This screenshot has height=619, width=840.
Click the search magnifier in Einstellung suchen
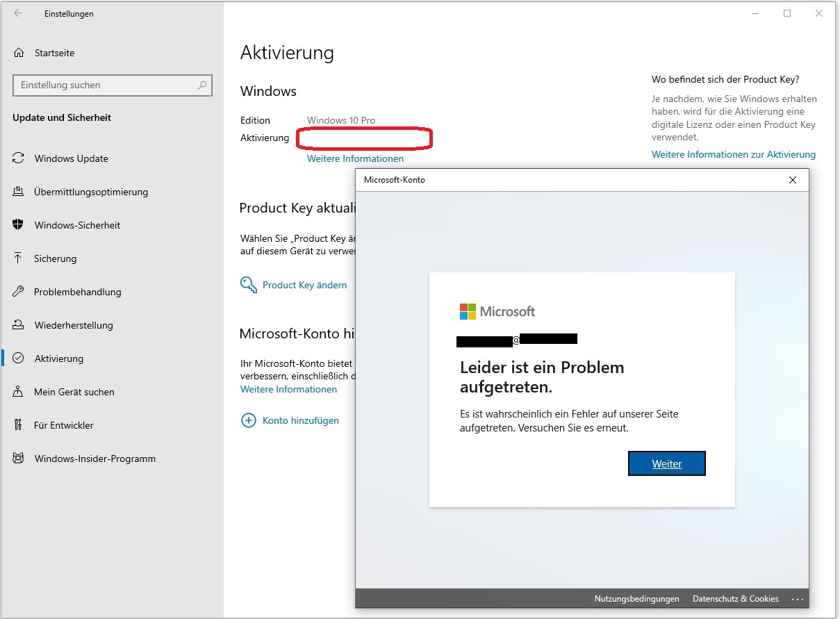[202, 85]
